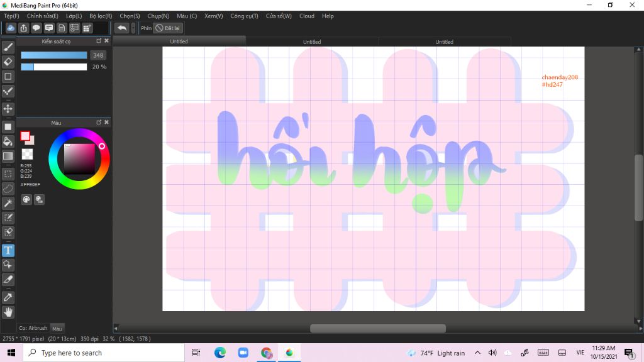Open the Chọn(S) menu
The height and width of the screenshot is (362, 644).
pos(130,16)
